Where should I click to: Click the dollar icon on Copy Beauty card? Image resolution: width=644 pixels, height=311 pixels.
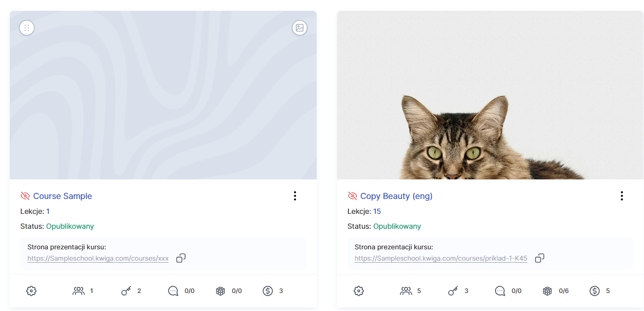595,291
